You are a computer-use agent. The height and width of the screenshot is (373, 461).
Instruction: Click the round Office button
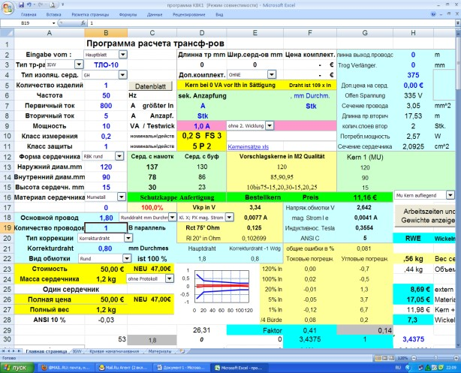pos(7,7)
